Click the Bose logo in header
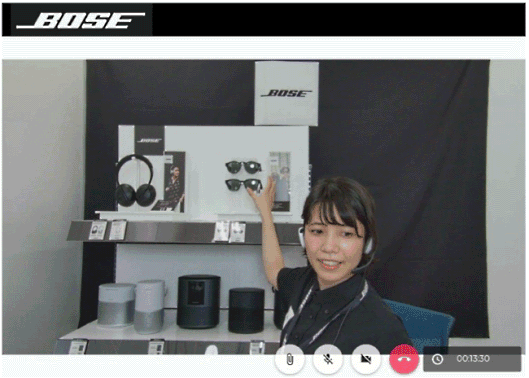Image resolution: width=529 pixels, height=378 pixels. click(81, 21)
